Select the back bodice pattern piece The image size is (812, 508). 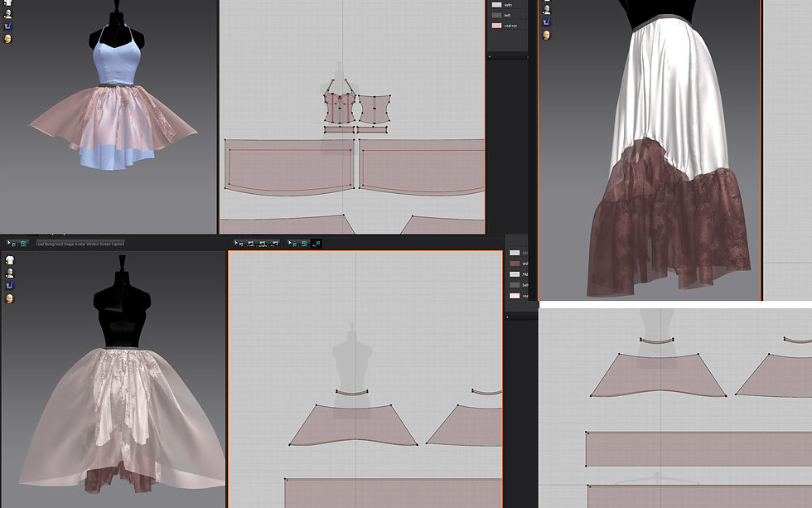tap(375, 109)
